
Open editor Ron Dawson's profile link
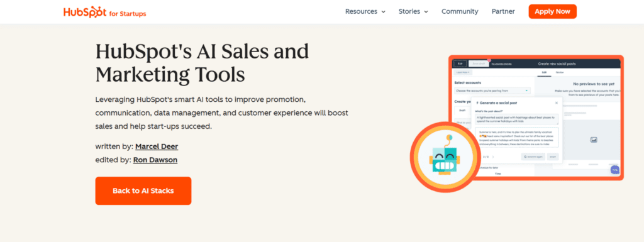(155, 160)
